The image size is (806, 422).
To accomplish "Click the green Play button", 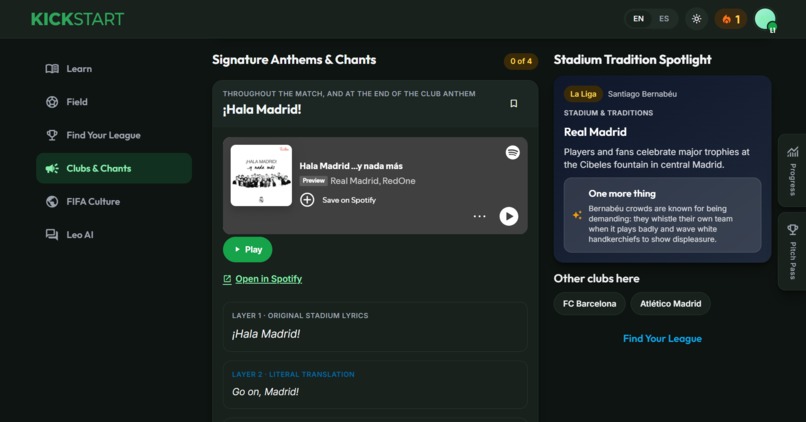I will point(247,249).
